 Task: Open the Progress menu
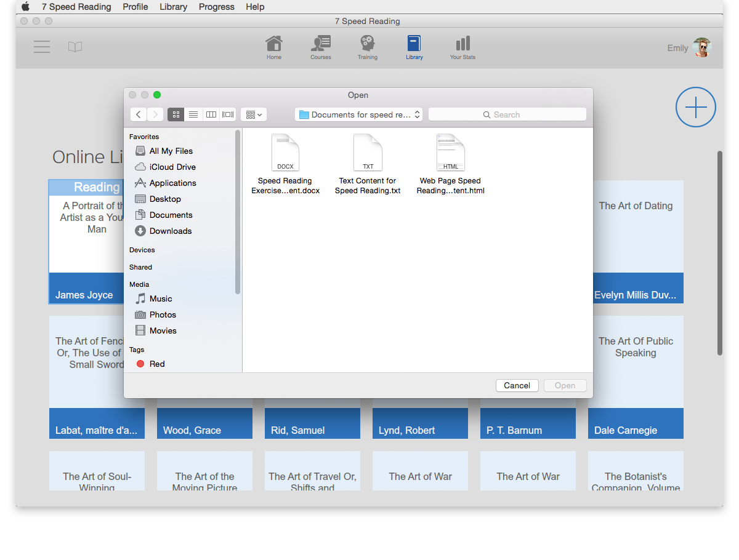(x=217, y=7)
